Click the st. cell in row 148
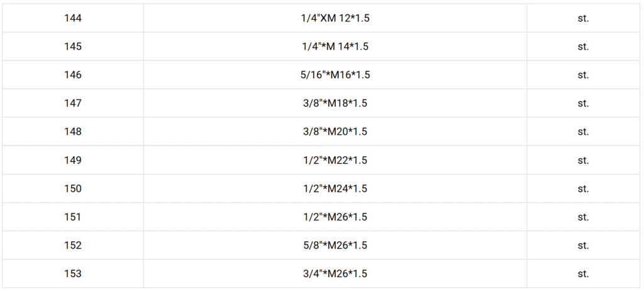 point(583,132)
